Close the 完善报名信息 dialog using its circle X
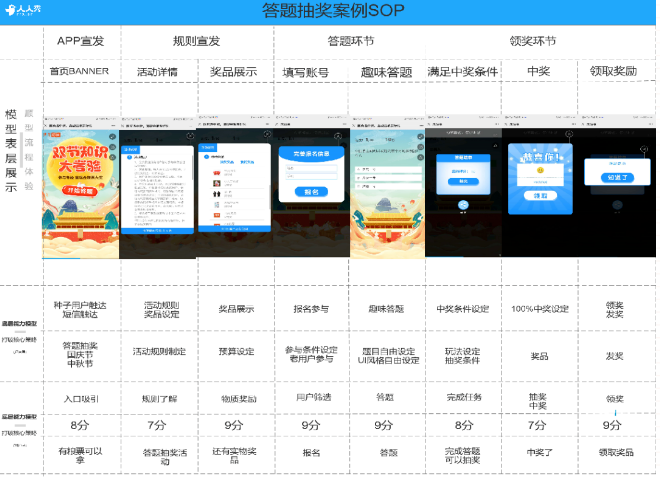 (x=338, y=136)
